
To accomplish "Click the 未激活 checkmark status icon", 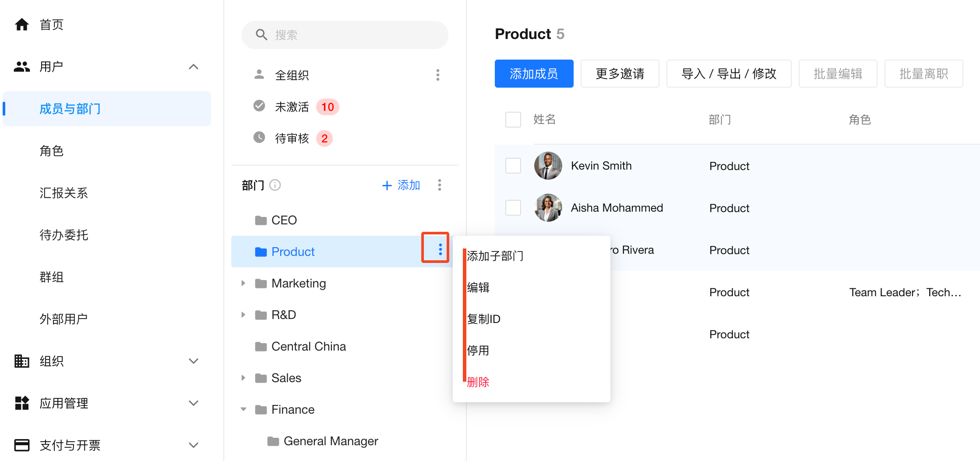I will [x=259, y=106].
